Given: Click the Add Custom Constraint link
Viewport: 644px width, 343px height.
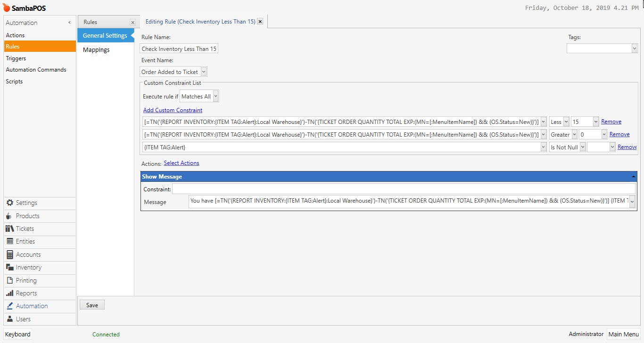Looking at the screenshot, I should tap(173, 110).
